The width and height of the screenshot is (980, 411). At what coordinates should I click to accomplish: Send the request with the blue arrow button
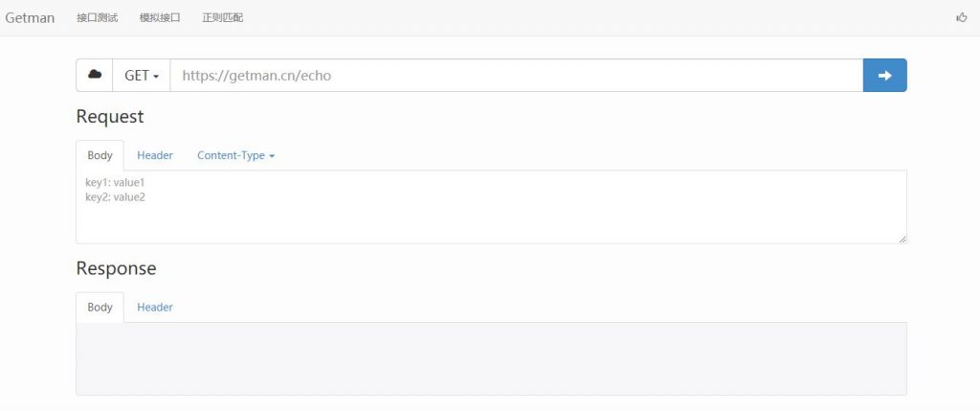(x=884, y=75)
